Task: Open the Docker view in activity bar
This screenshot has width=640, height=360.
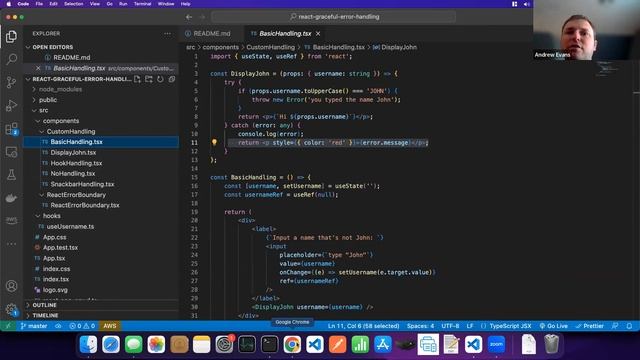Action: click(x=11, y=198)
